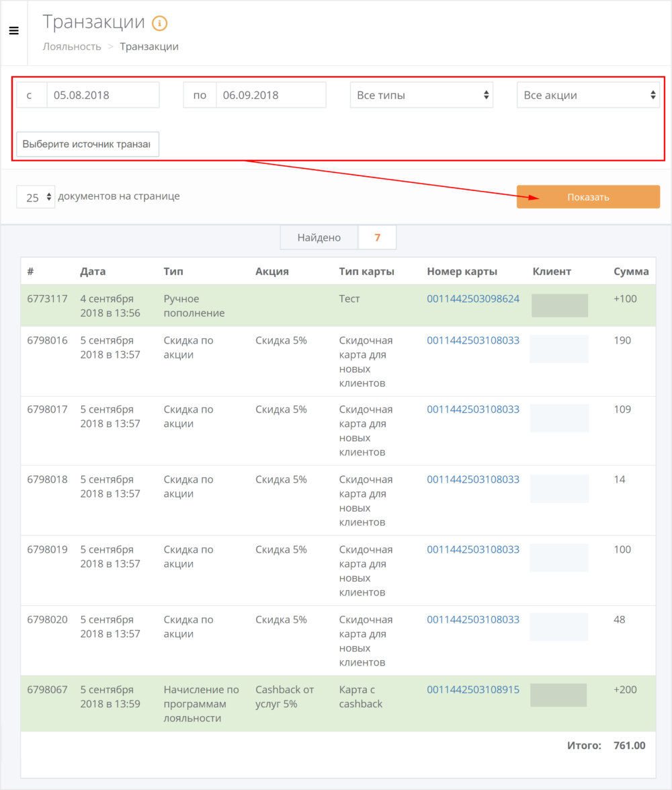Click the sum 14 in row 6798018
672x790 pixels.
(619, 479)
